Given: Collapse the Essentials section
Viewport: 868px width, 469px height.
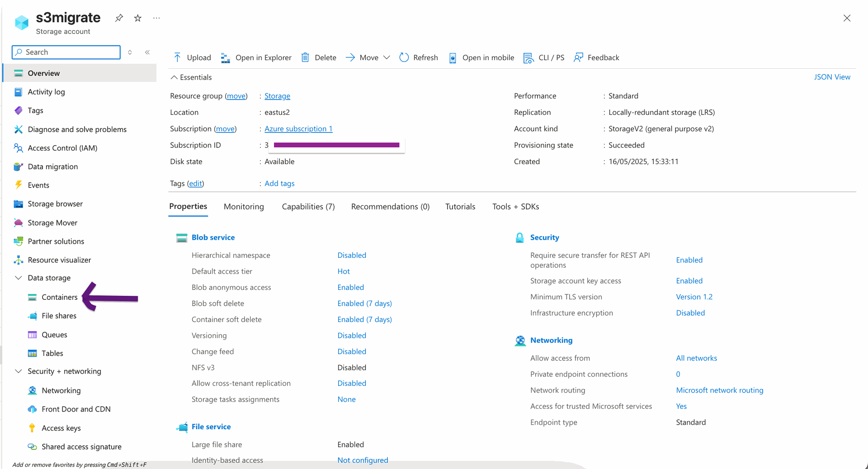Looking at the screenshot, I should click(174, 77).
